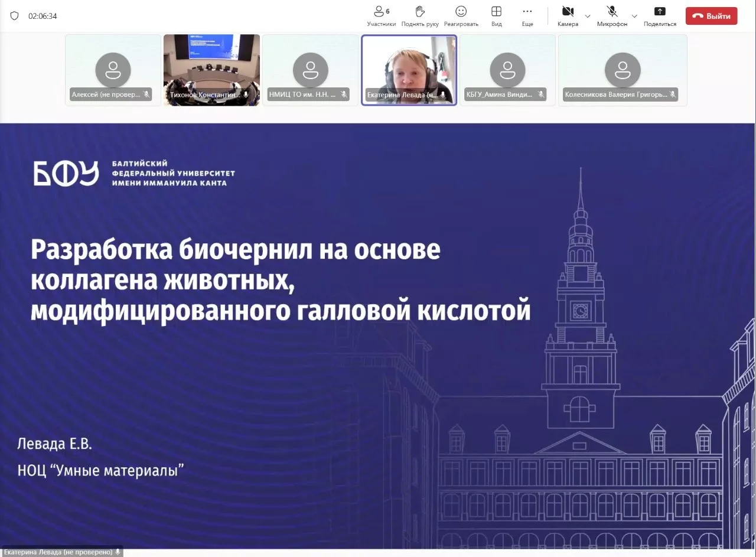756x557 pixels.
Task: Click the КБГУ_Амина avatar placeholder
Action: click(507, 70)
